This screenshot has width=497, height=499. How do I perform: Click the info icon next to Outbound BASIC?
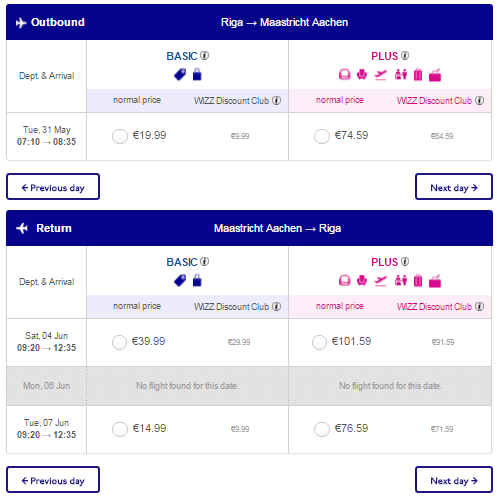click(205, 56)
